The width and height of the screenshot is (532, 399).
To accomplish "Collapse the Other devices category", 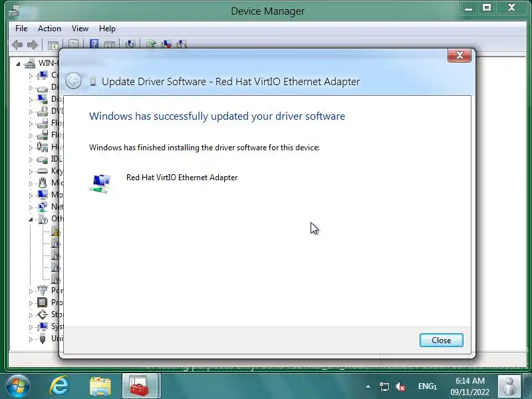I will coord(31,219).
